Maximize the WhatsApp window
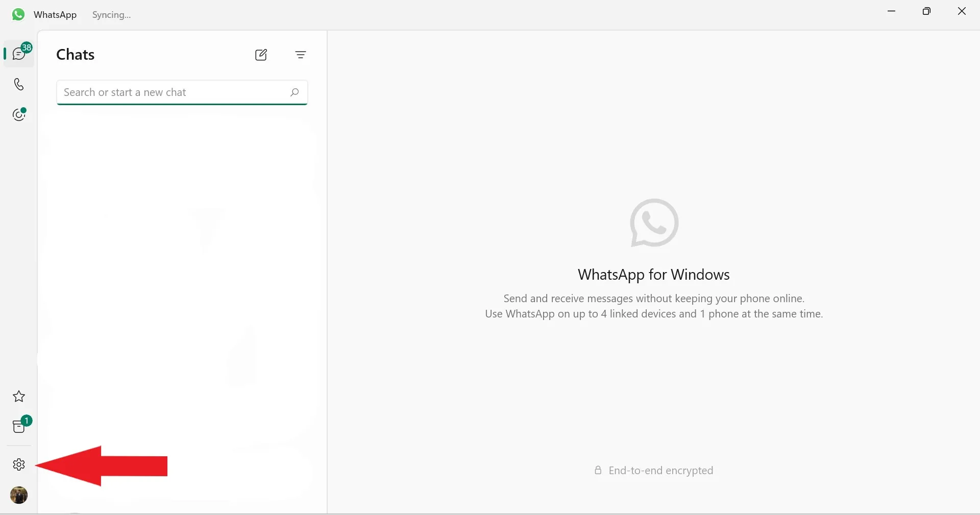 tap(927, 11)
